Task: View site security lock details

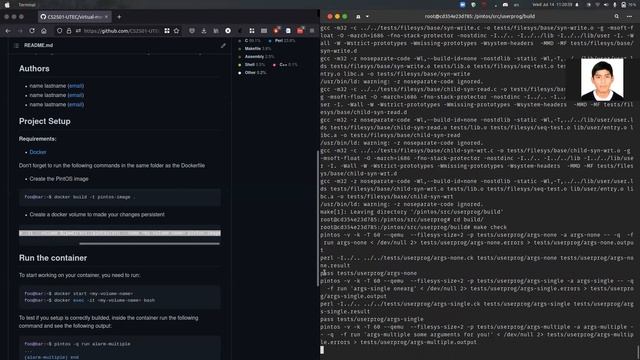Action: pyautogui.click(x=69, y=31)
